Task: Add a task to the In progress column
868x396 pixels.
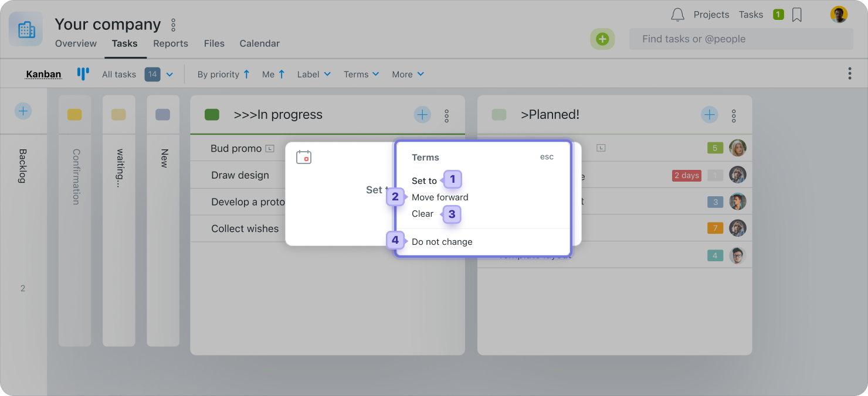Action: point(422,114)
